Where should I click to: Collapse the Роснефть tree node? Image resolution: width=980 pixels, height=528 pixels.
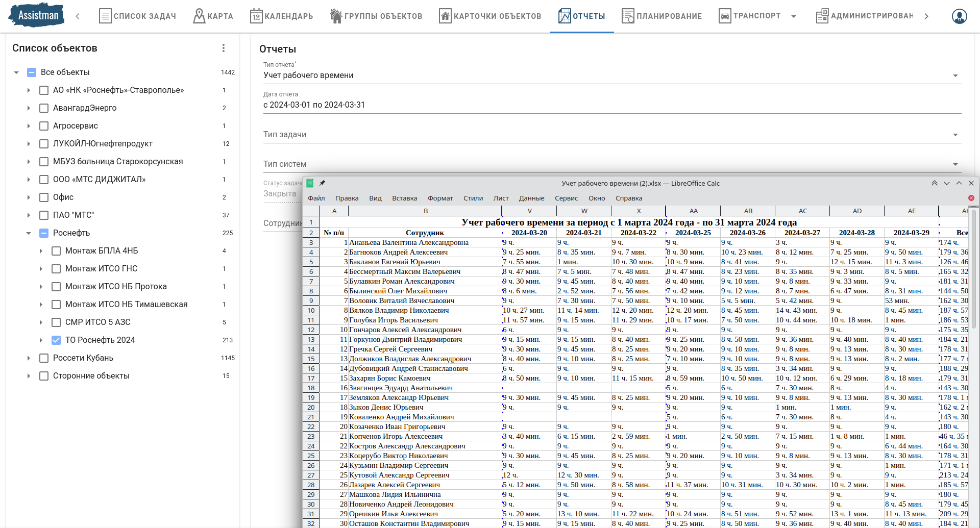29,233
